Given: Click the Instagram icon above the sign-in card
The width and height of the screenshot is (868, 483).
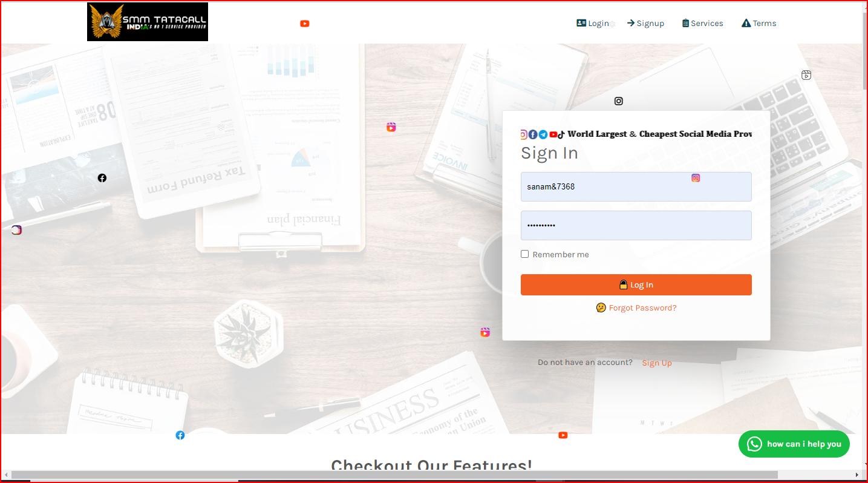Looking at the screenshot, I should 618,101.
